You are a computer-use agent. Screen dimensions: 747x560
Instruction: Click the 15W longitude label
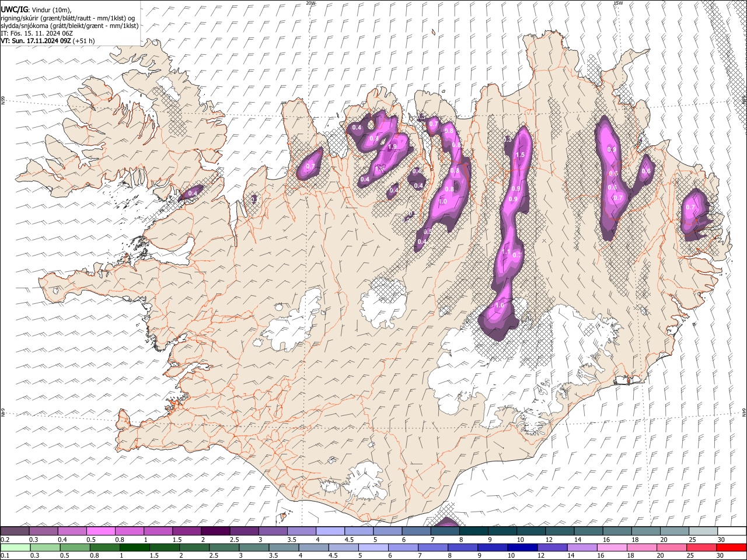click(x=617, y=3)
